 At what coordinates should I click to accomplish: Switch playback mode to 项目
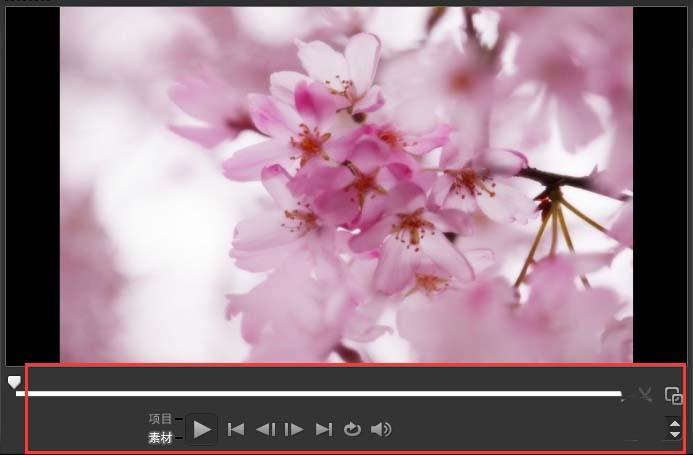160,419
